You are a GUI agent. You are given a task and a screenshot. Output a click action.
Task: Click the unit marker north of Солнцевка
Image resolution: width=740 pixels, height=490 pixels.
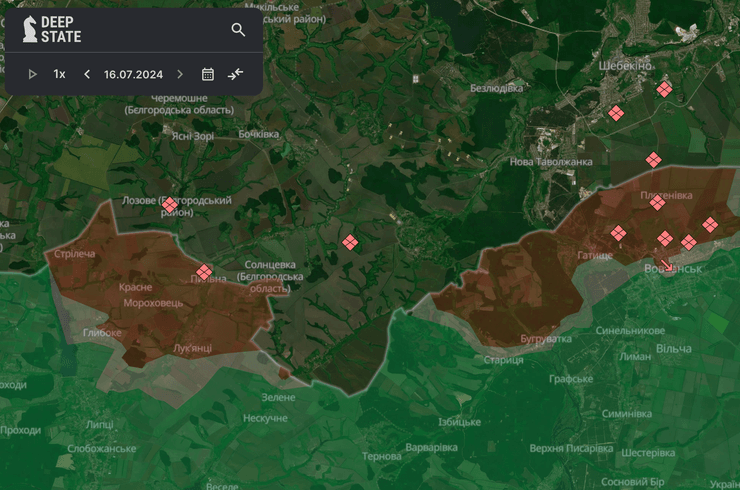(350, 243)
